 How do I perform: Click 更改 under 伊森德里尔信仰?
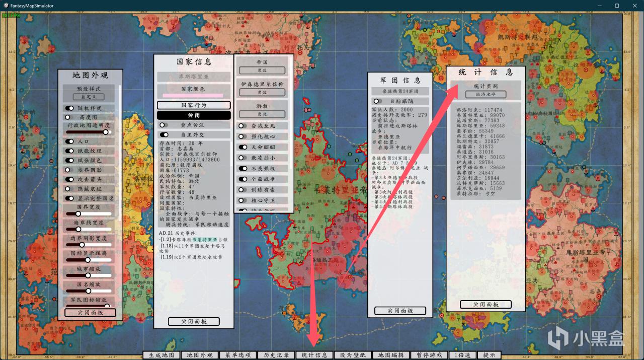[x=262, y=92]
